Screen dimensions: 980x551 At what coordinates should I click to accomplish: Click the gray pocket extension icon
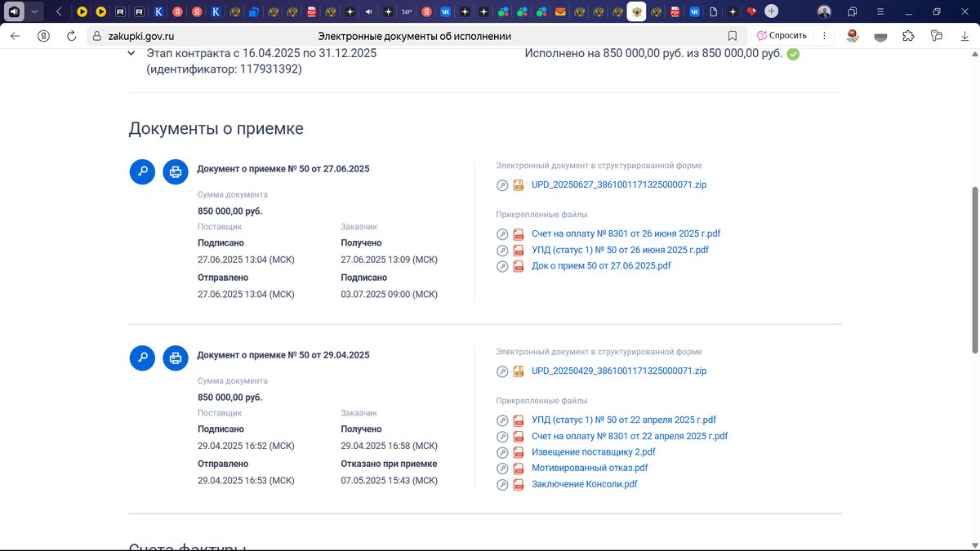coord(880,36)
